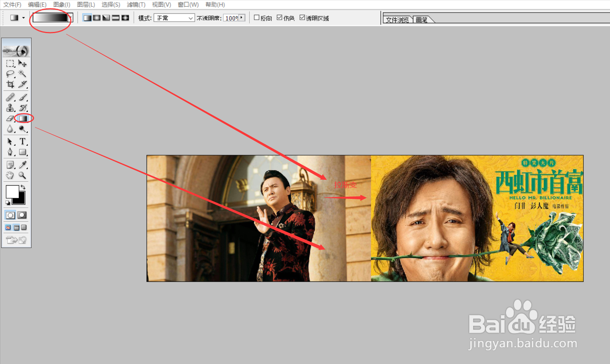Screen dimensions: 610x364
Task: Open the 文件(F) menu
Action: click(x=12, y=5)
